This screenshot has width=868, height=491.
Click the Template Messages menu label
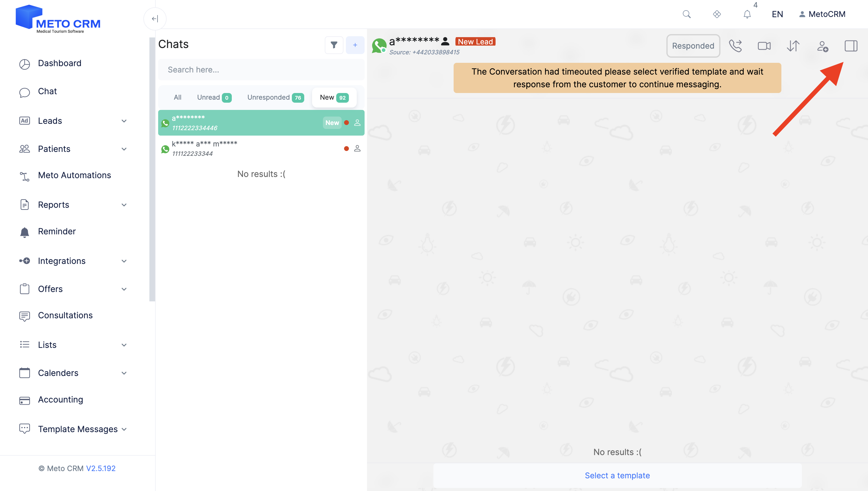78,429
